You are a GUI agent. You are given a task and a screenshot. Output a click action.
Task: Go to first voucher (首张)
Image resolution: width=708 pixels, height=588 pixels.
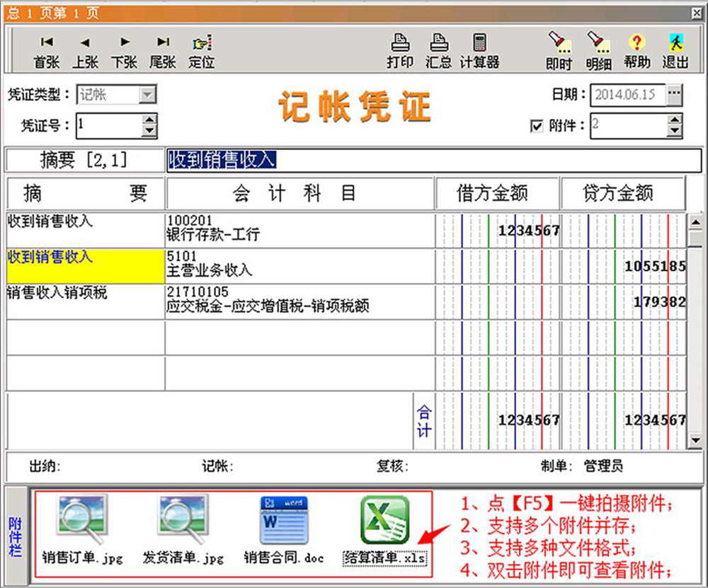point(47,52)
